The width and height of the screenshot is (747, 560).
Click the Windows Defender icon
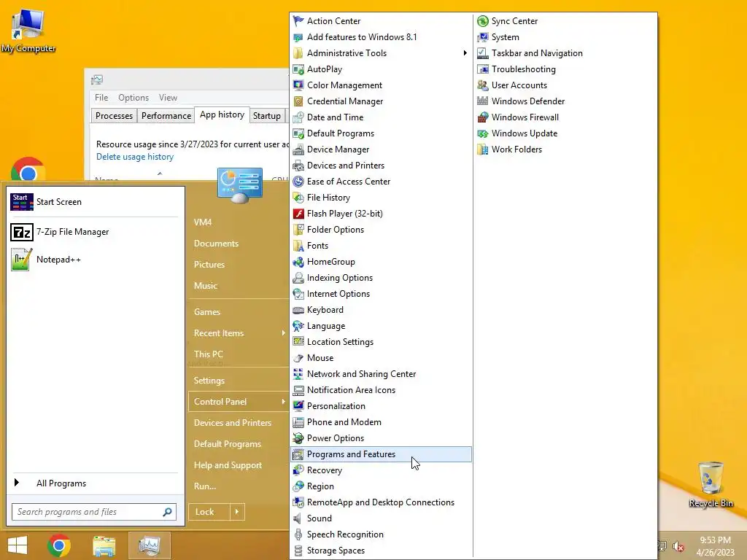(483, 101)
